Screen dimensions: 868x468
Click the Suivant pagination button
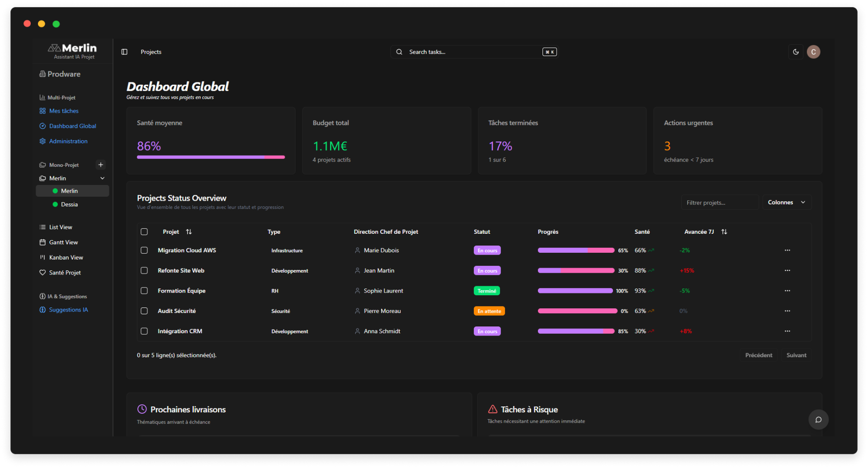pos(796,355)
